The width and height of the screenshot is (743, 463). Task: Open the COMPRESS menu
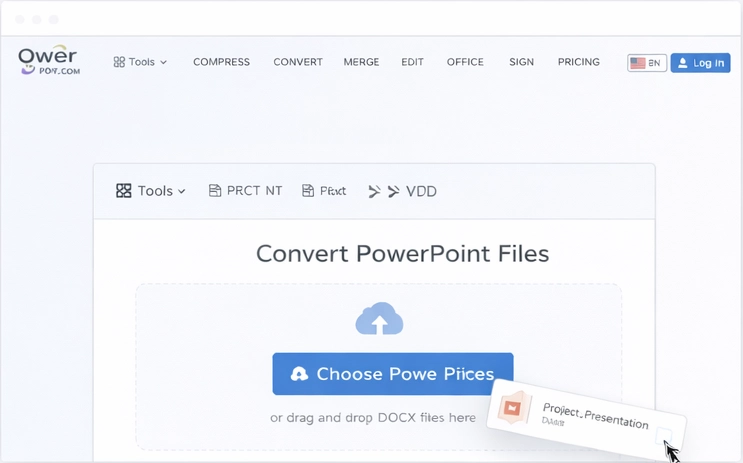tap(221, 62)
